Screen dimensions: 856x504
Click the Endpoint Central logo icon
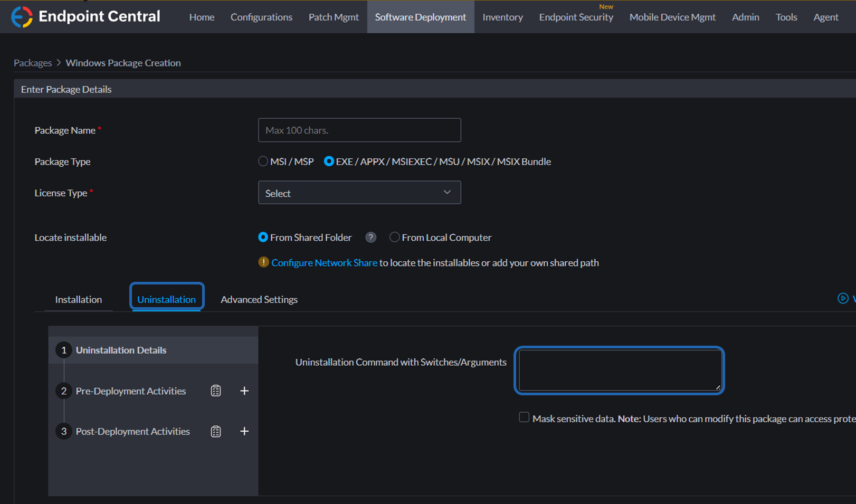22,17
